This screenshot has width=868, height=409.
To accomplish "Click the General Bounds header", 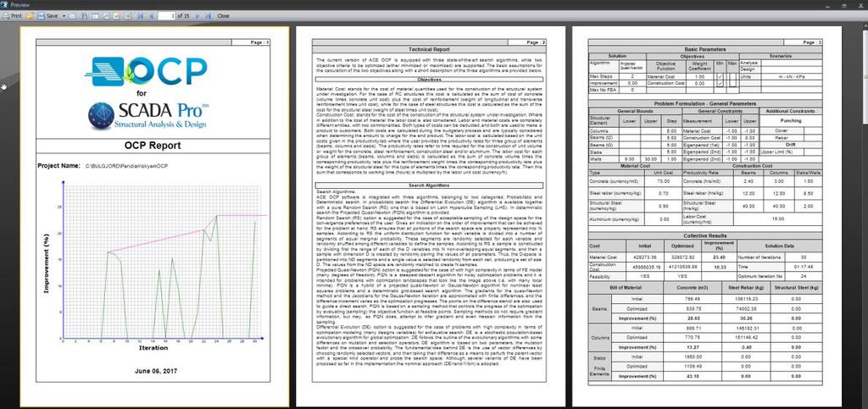I will 634,111.
